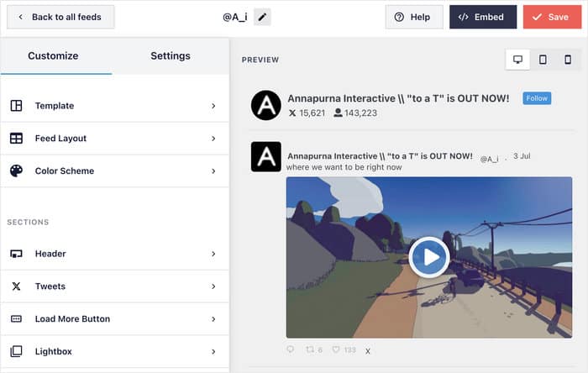Click the header Annapurna Interactive title text
The width and height of the screenshot is (588, 373).
click(x=398, y=98)
